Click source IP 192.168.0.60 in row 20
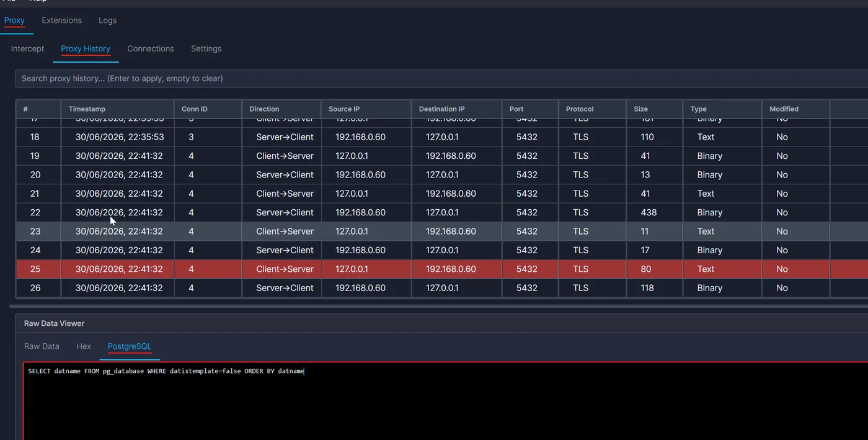This screenshot has height=440, width=868. tap(361, 175)
